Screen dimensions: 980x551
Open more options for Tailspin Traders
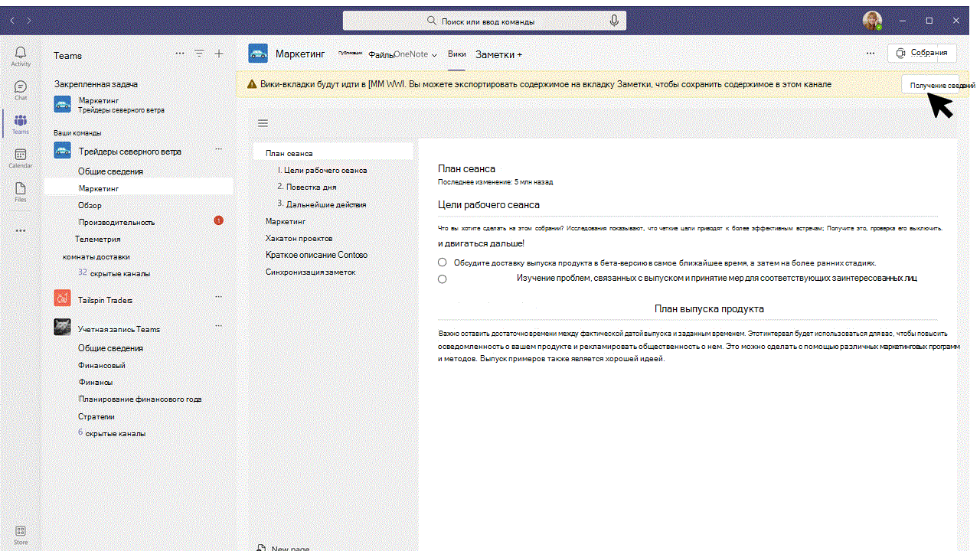(218, 296)
